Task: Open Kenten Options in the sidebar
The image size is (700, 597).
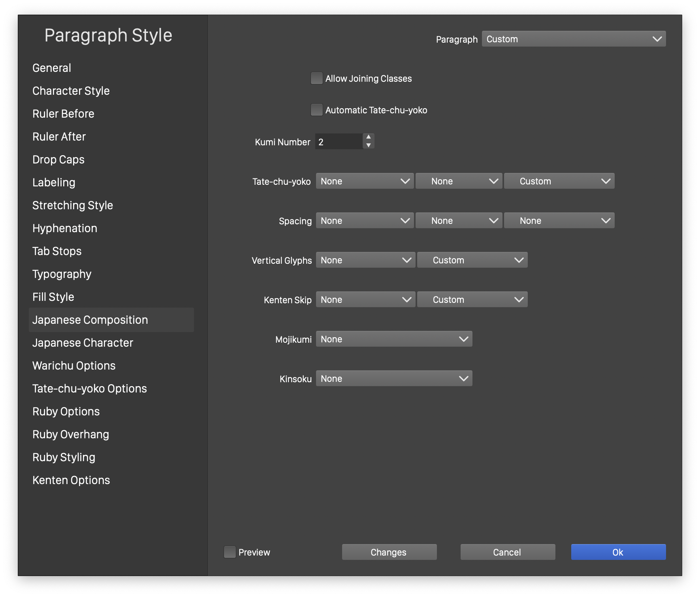Action: (71, 480)
